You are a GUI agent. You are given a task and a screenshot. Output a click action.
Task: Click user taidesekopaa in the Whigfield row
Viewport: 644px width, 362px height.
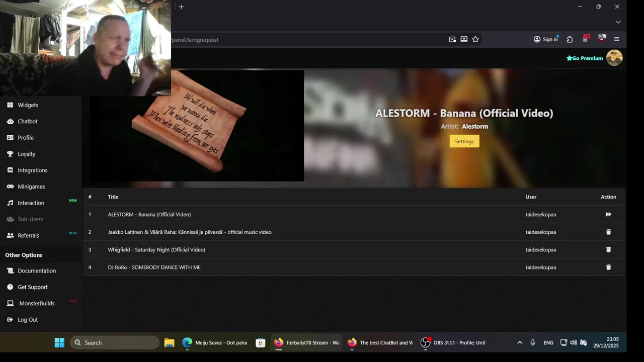[x=541, y=249]
